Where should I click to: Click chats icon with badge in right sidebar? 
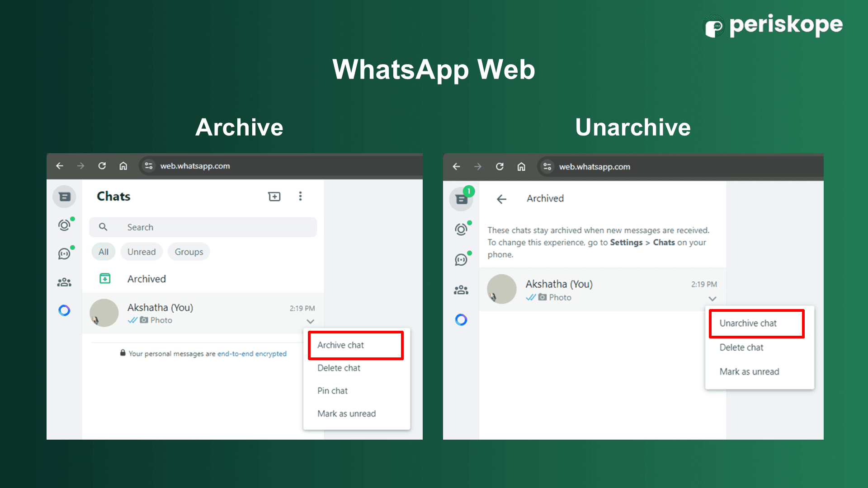click(x=461, y=199)
